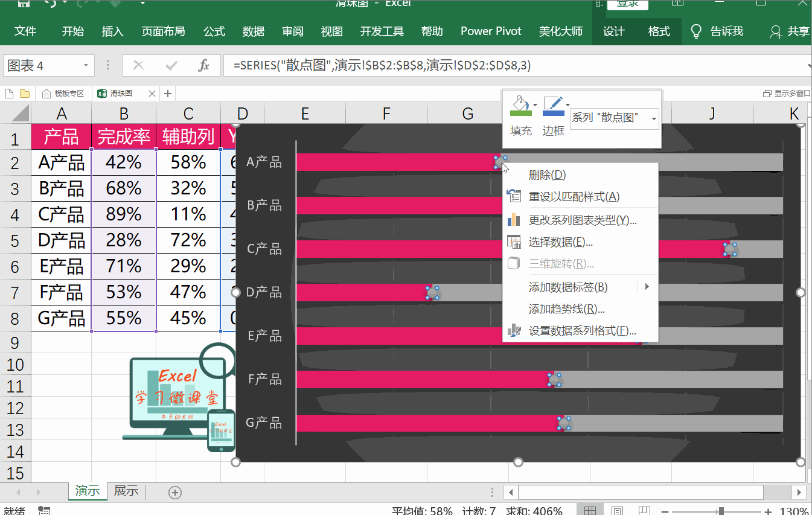Screen dimensions: 812x515
Task: Click the 产品 header cell
Action: (62, 136)
